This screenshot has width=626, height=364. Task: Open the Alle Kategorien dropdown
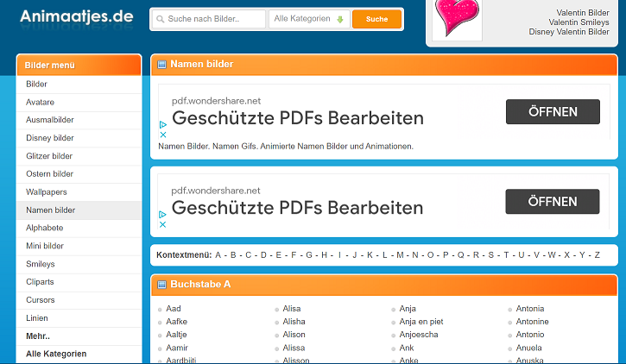[x=308, y=19]
